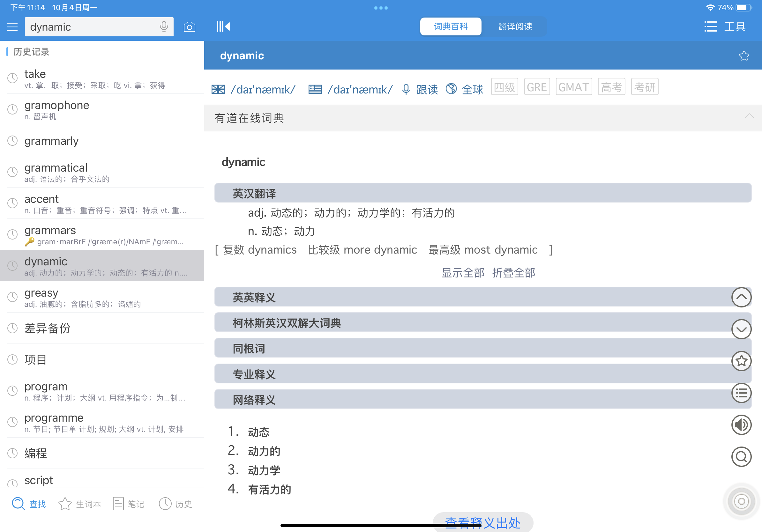Select history entry programme

pyautogui.click(x=102, y=422)
